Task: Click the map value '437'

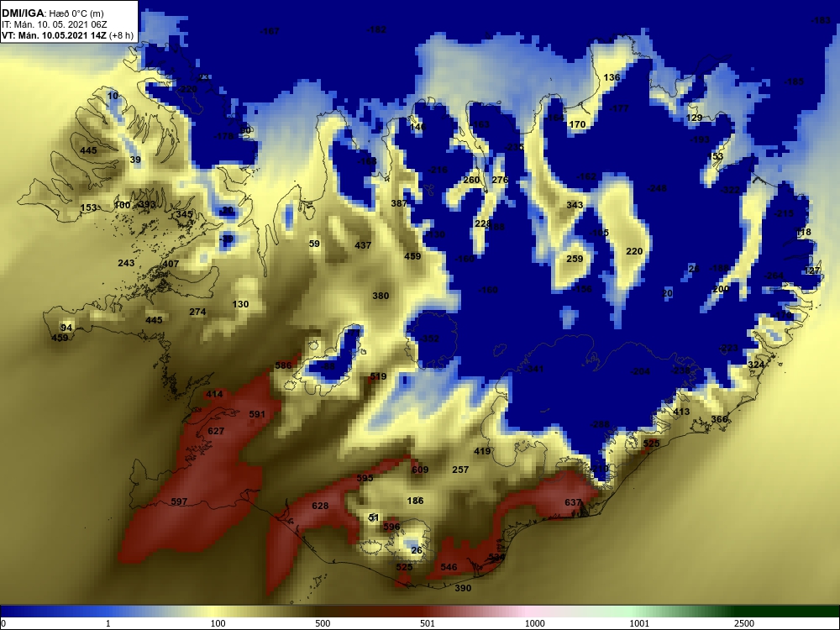Action: 363,245
